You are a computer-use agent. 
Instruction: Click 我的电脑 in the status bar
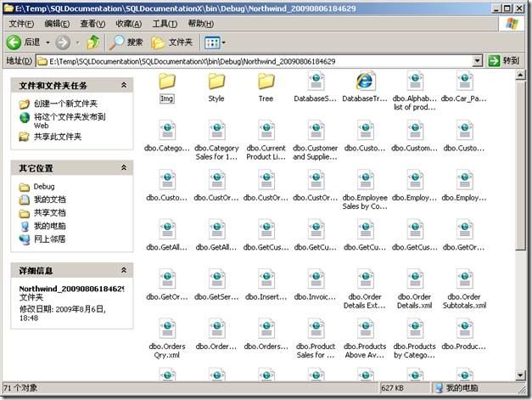[x=456, y=388]
